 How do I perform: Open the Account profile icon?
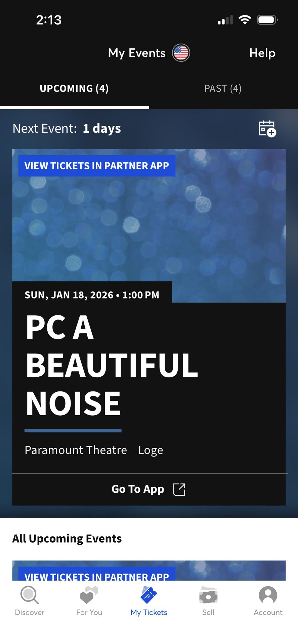coord(268,595)
